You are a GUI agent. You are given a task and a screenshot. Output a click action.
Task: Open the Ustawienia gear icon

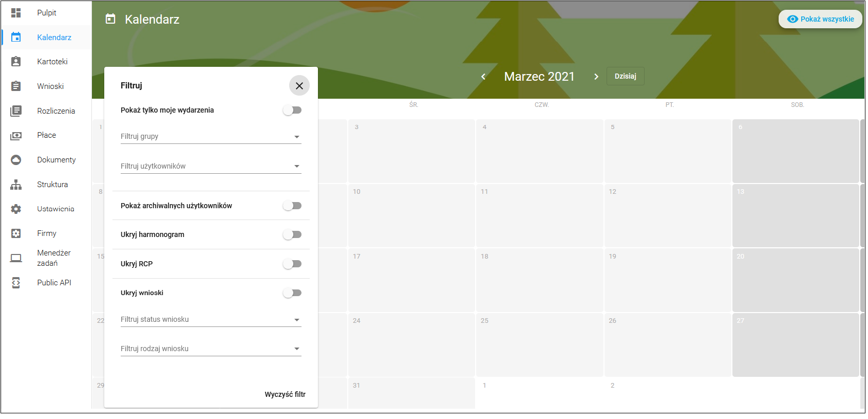16,209
